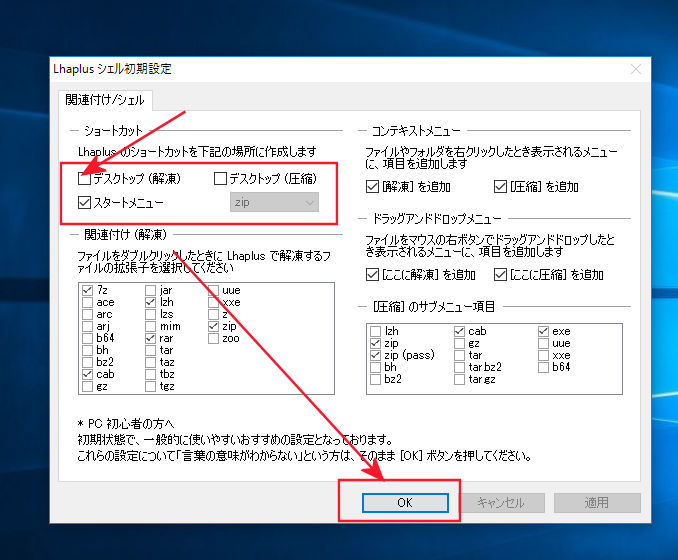Screen dimensions: 678x560
Task: Uncheck cab in the compress submenu list
Action: pos(459,331)
